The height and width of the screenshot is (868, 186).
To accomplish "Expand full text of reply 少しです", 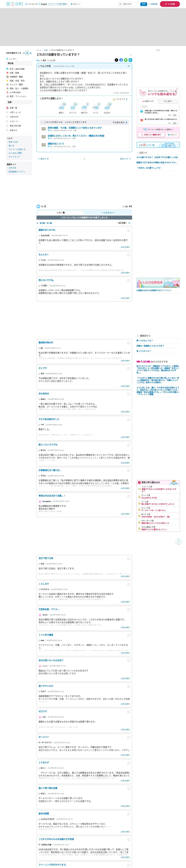I will [x=125, y=386].
